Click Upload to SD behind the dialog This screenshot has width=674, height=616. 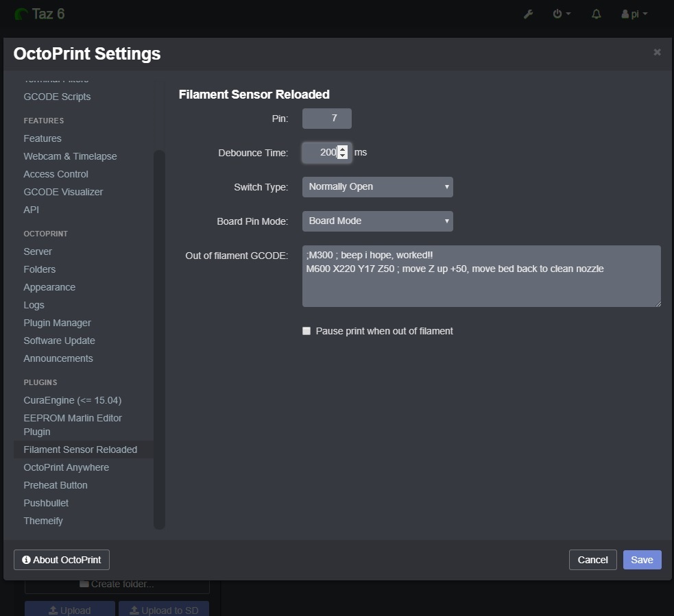click(x=164, y=609)
